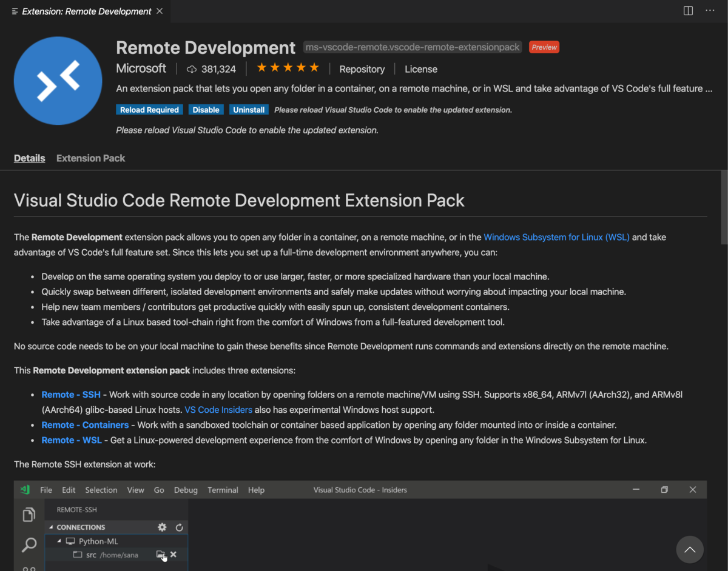This screenshot has width=728, height=571.
Task: Click the refresh icon next to CONNECTIONS
Action: click(x=179, y=527)
